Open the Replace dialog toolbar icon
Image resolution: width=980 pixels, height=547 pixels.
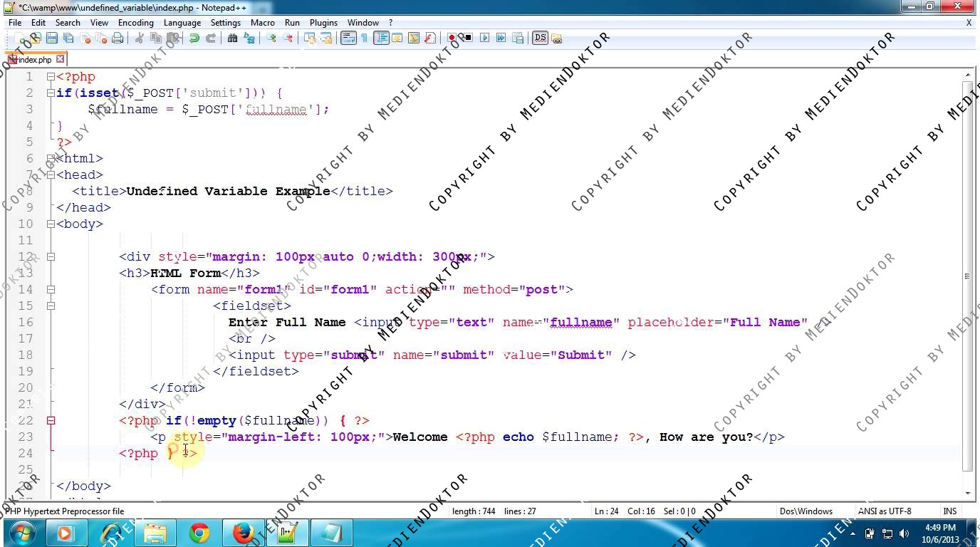click(249, 38)
